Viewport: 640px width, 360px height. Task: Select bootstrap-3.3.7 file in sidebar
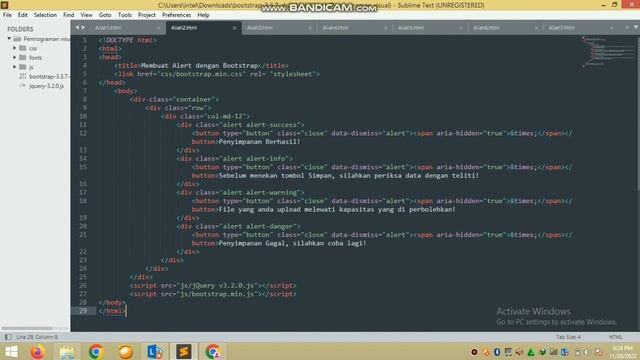(x=49, y=76)
